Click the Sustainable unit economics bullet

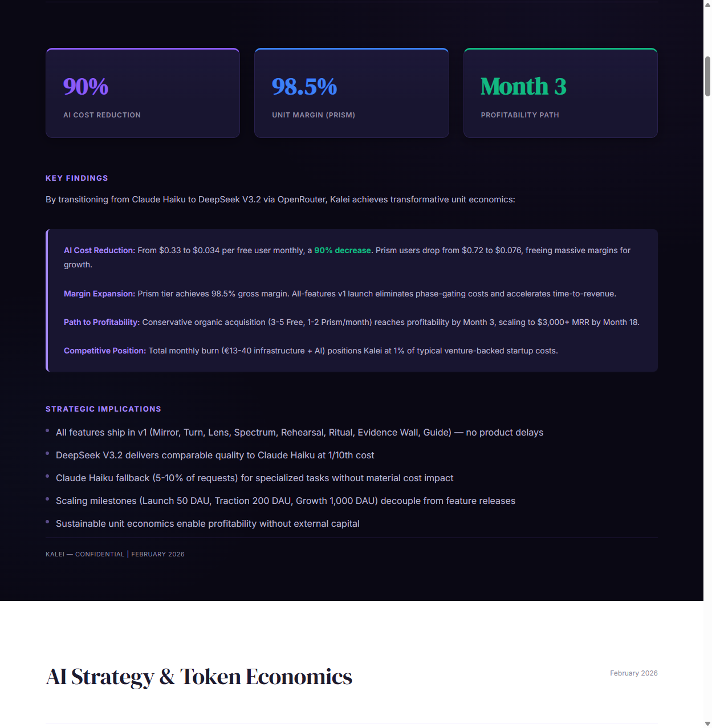pos(208,524)
